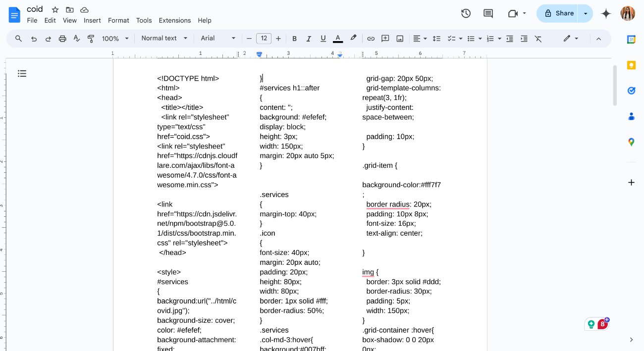
Task: Star the document named coid
Action: pyautogui.click(x=54, y=9)
